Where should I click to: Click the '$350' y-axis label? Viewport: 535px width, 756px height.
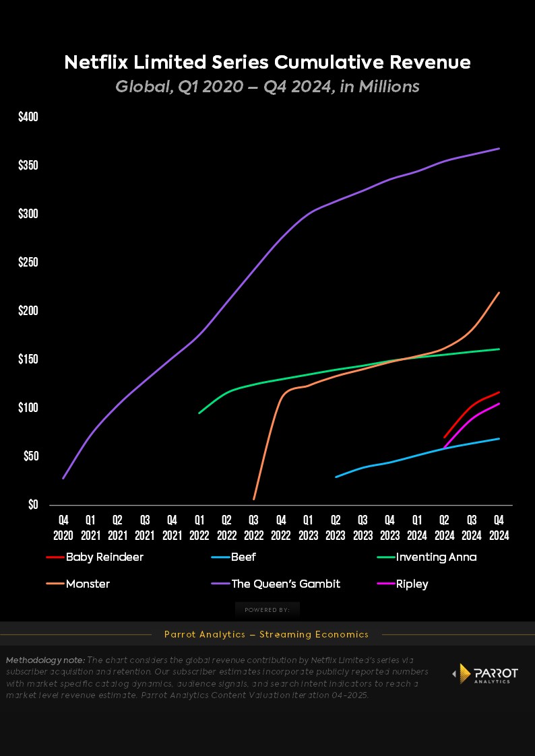pyautogui.click(x=28, y=166)
